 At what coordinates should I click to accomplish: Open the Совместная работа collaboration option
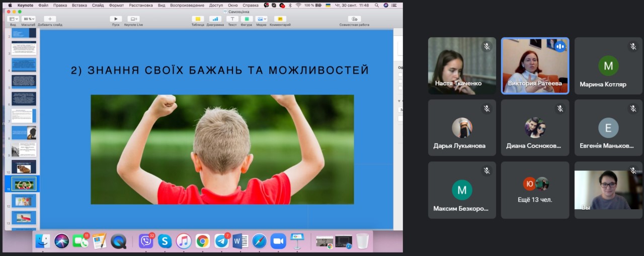click(354, 19)
